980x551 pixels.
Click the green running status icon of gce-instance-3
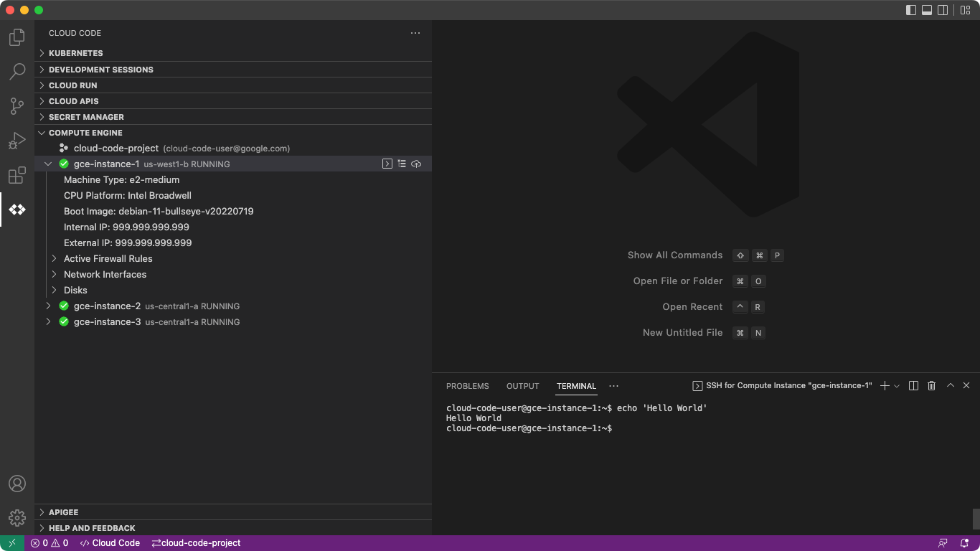click(x=64, y=322)
